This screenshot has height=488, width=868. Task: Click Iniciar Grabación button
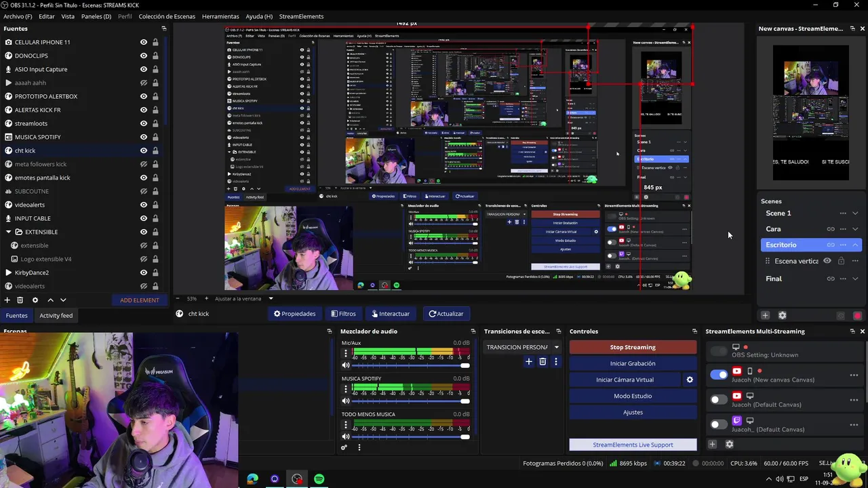pos(633,363)
